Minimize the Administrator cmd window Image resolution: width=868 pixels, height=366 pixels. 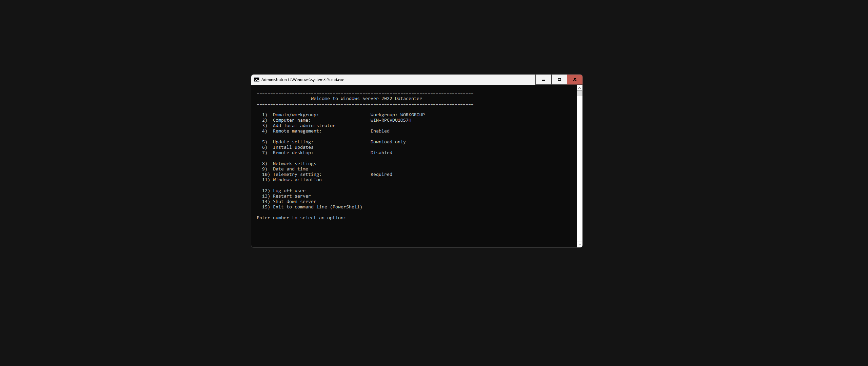click(x=544, y=80)
